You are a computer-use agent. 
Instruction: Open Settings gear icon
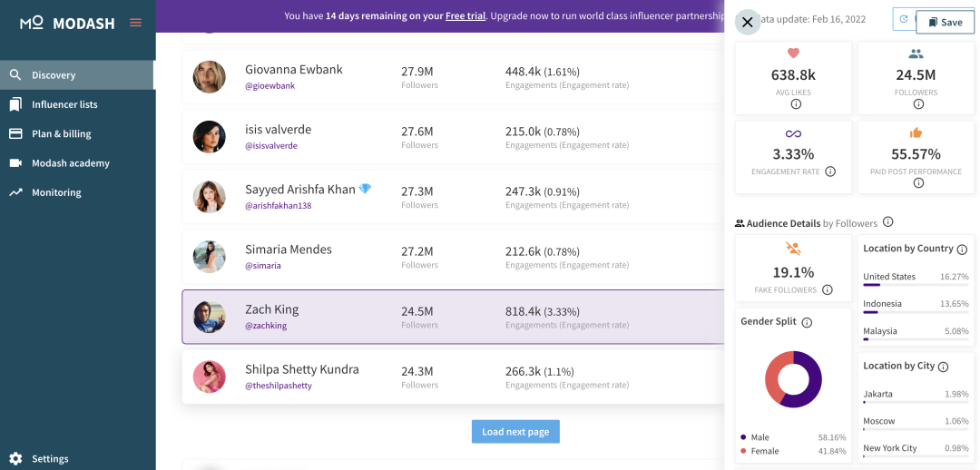(x=15, y=458)
